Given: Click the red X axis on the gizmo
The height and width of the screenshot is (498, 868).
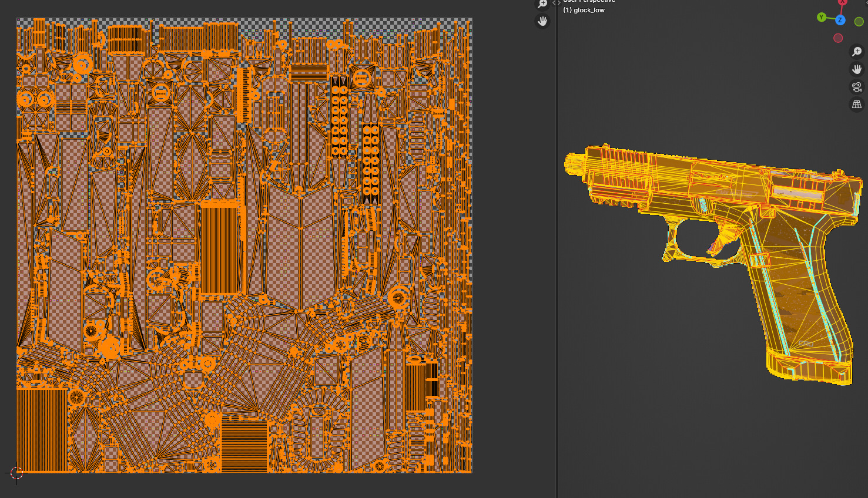Looking at the screenshot, I should click(x=842, y=2).
